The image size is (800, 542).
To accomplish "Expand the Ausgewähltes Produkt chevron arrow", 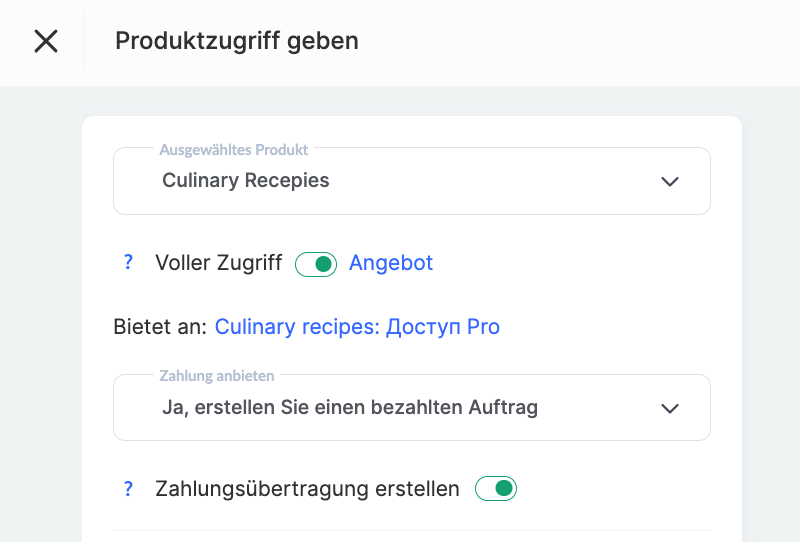I will pyautogui.click(x=670, y=181).
